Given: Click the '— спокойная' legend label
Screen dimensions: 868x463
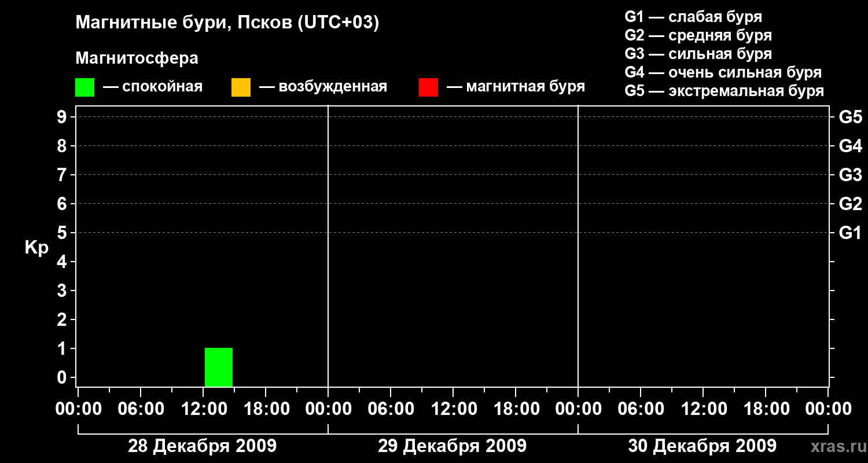Looking at the screenshot, I should pos(153,87).
